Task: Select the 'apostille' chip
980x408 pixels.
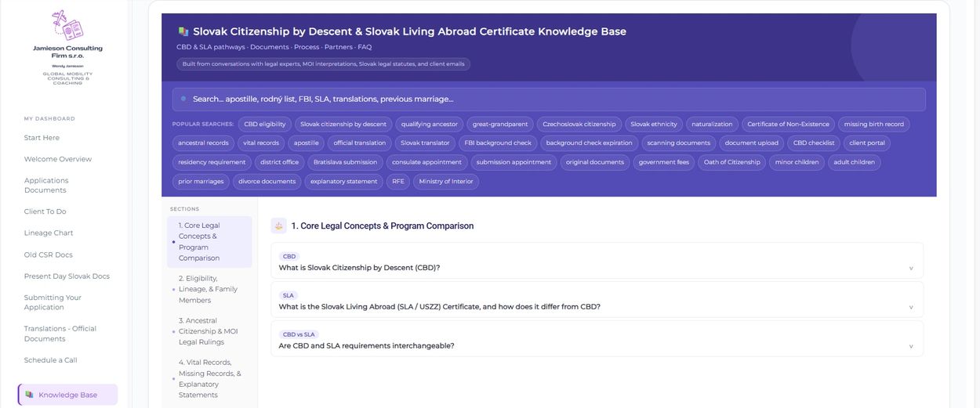Action: [307, 143]
